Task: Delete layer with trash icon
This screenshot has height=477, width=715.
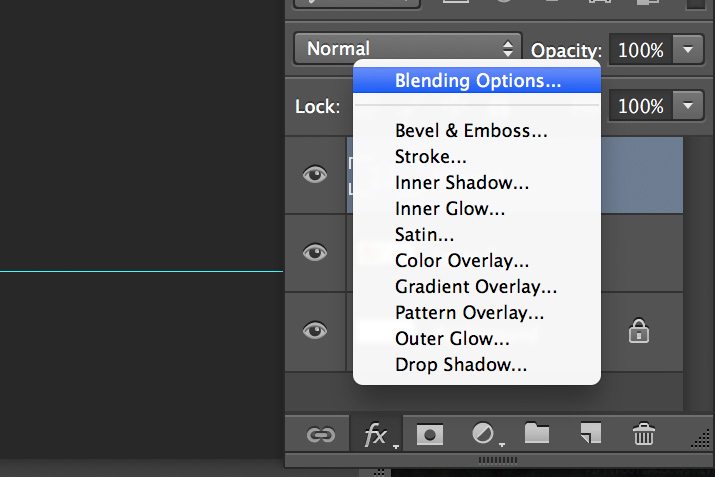Action: 643,433
